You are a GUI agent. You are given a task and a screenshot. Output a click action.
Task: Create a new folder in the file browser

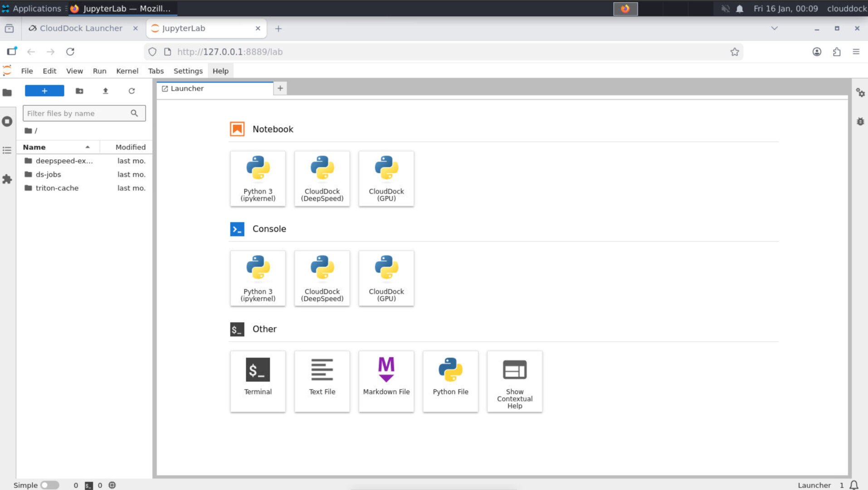click(x=79, y=91)
